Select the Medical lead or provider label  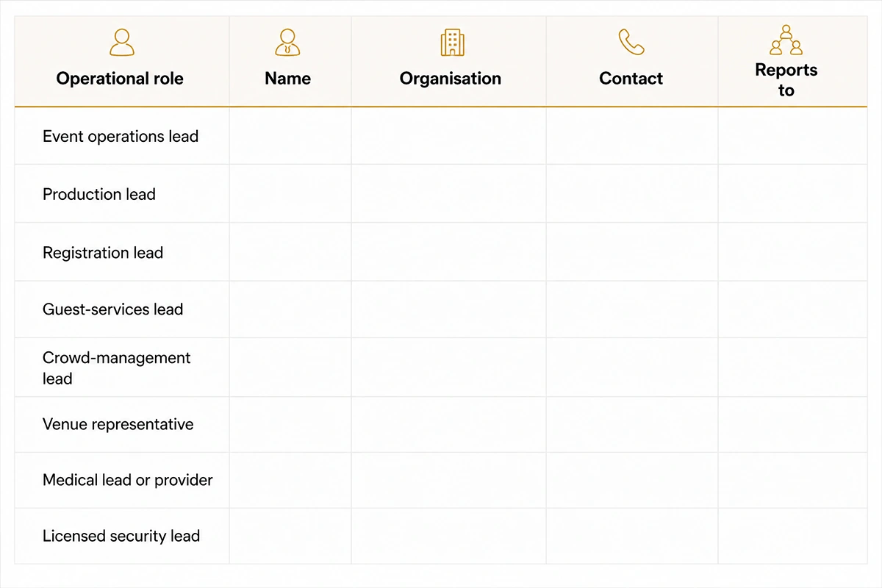(x=128, y=480)
